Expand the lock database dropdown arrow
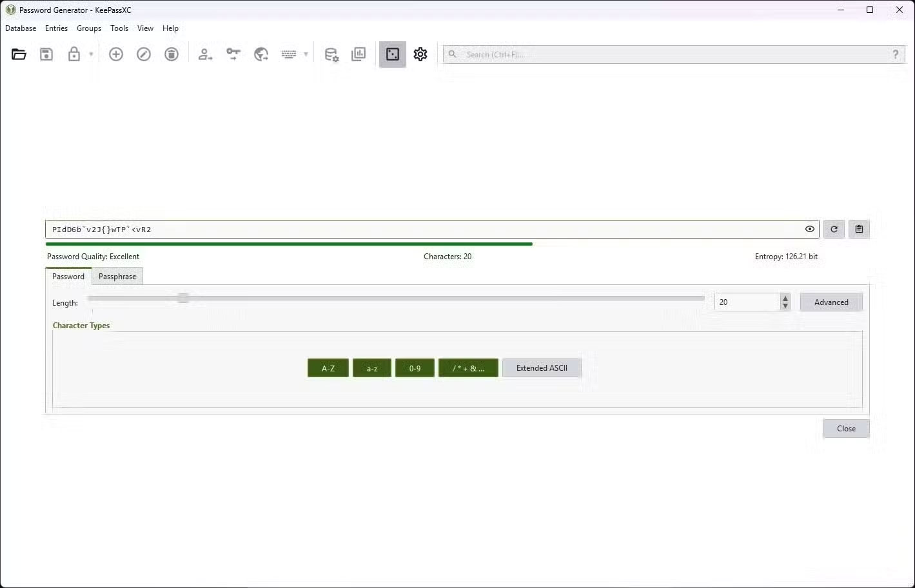 click(90, 54)
